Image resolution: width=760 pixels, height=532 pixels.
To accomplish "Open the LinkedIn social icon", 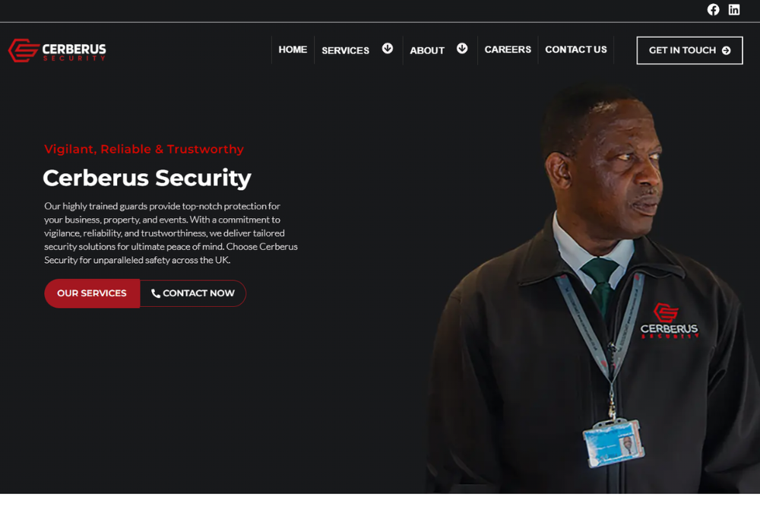I will (x=734, y=10).
